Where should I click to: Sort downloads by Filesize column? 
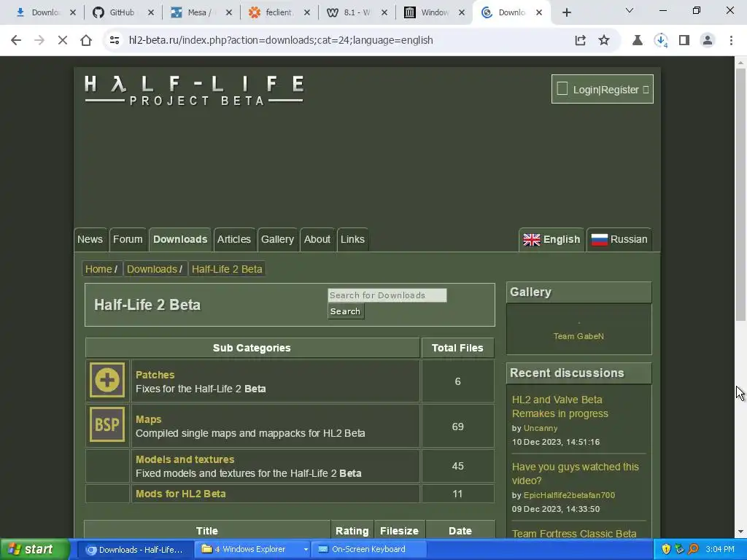399,531
